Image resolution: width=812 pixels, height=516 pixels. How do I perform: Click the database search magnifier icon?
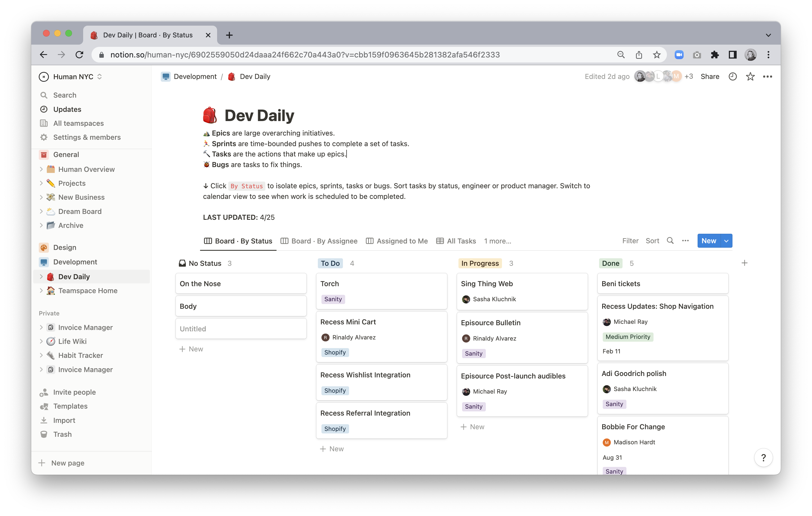pyautogui.click(x=670, y=241)
